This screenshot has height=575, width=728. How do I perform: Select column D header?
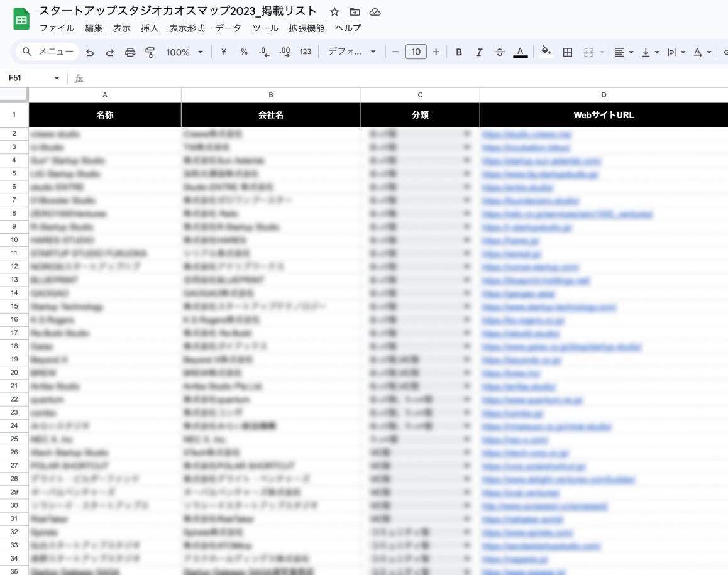(x=604, y=95)
